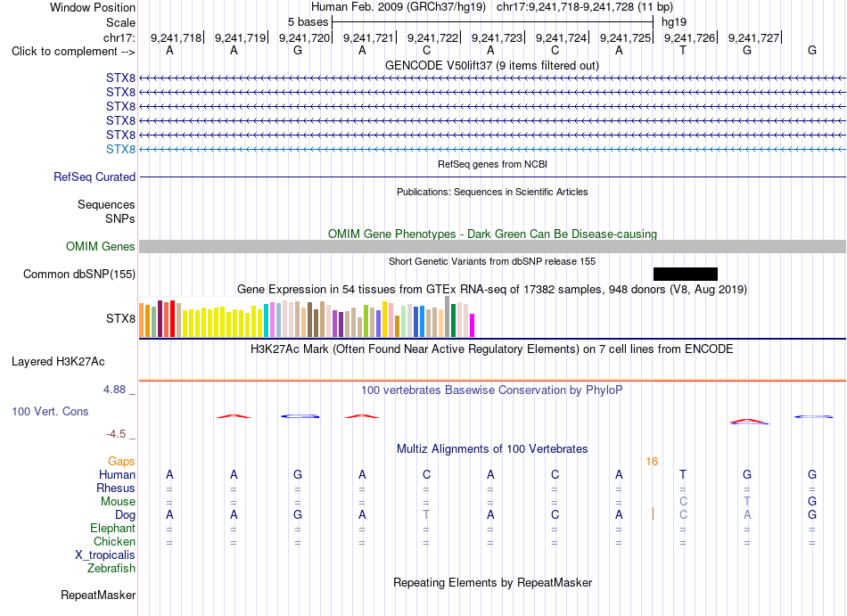Click the Layered H3K27Ac track label
Screen dimensions: 847x616
[x=58, y=362]
